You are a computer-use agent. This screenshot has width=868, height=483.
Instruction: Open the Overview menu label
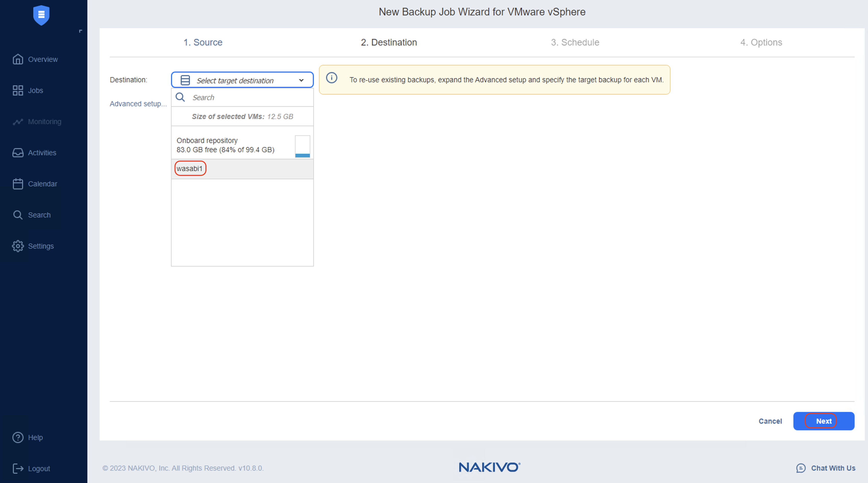[43, 59]
